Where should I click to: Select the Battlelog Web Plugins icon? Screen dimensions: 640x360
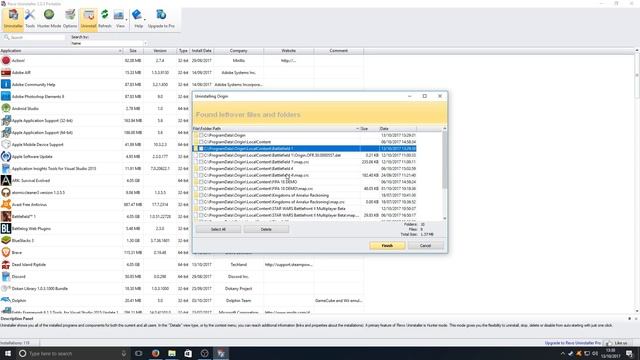6,229
